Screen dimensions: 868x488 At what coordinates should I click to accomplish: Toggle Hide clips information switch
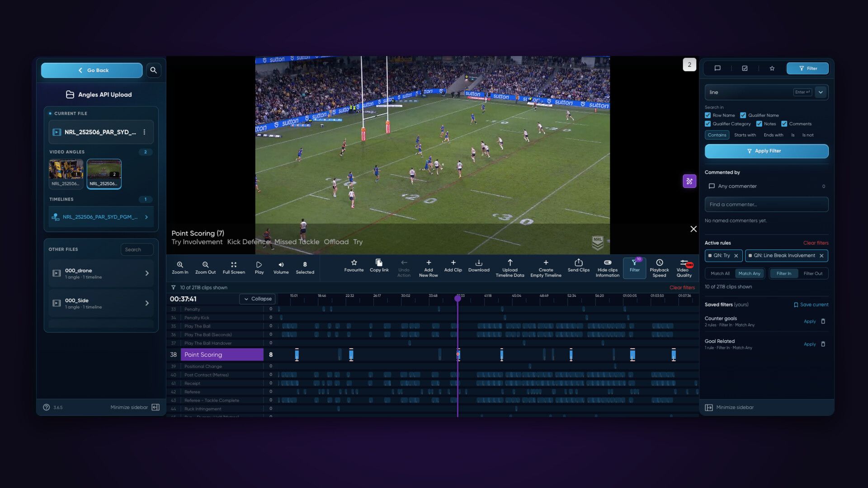tap(608, 263)
